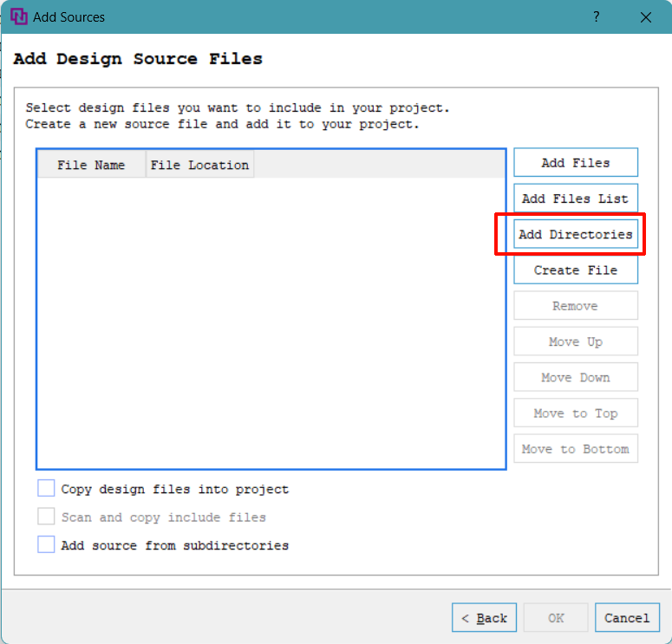Close the Add Sources dialog
Screen dimensions: 672x644
645,17
